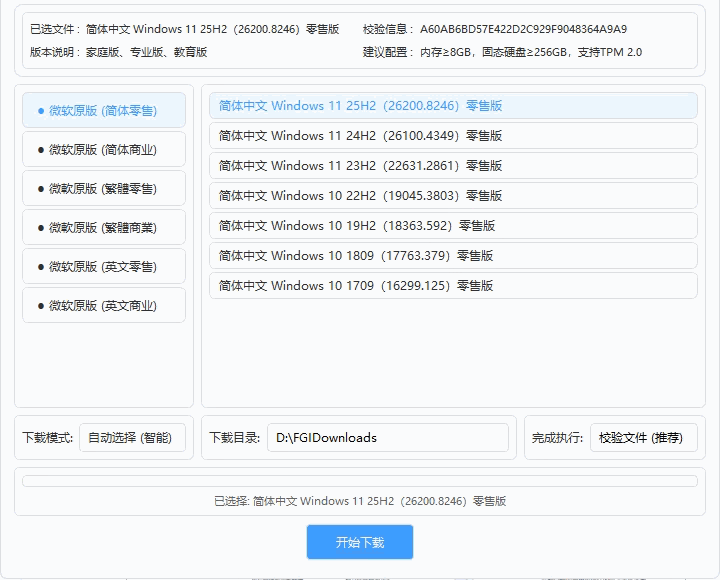
Task: Select 微软原版 (简体零售) category
Action: [x=104, y=110]
